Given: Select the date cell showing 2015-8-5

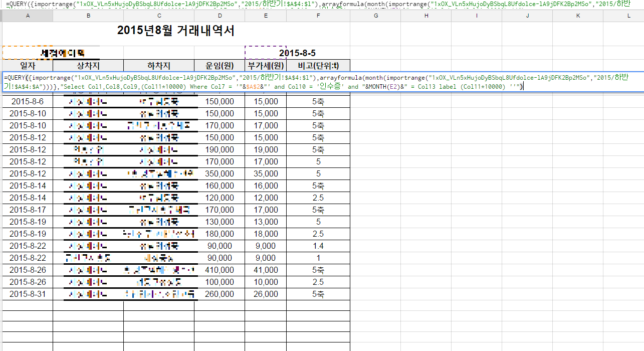Looking at the screenshot, I should click(x=297, y=53).
